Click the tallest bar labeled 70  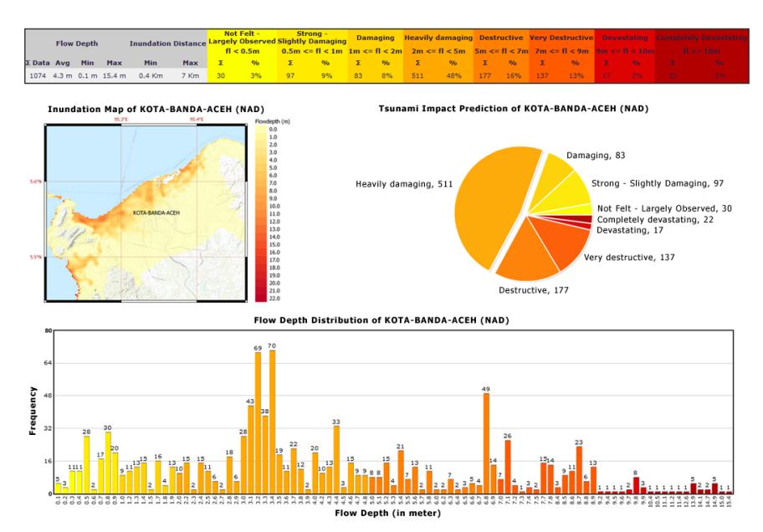point(272,422)
